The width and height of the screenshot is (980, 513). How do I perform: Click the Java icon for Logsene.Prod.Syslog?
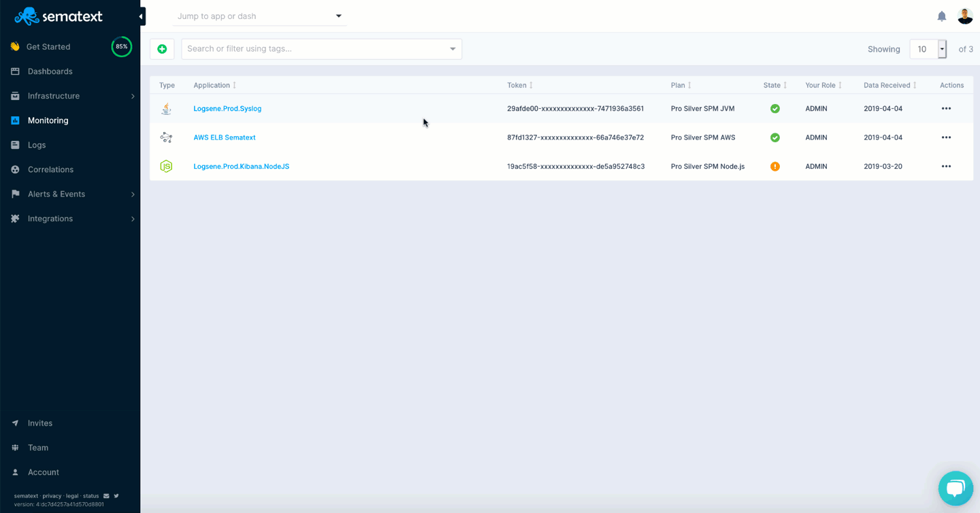coord(166,109)
